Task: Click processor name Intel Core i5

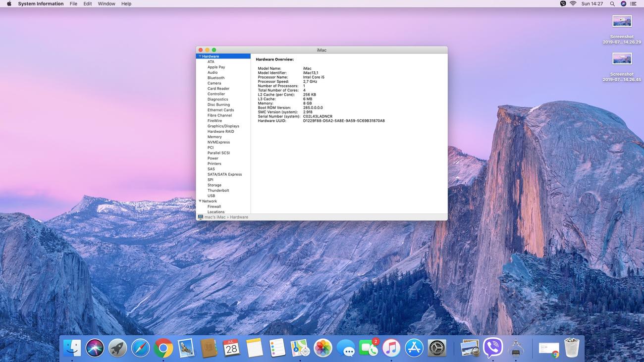Action: pos(314,77)
